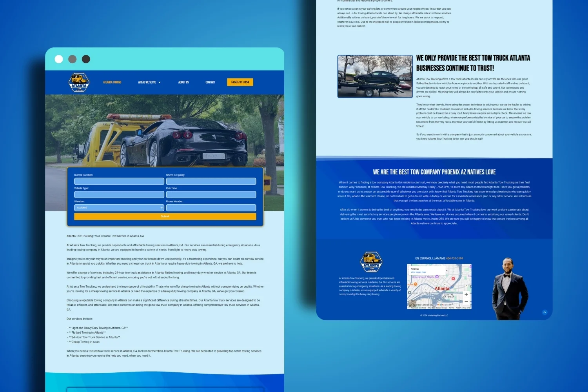The image size is (588, 392).
Task: Click the Terms link under the map
Action: (x=452, y=308)
